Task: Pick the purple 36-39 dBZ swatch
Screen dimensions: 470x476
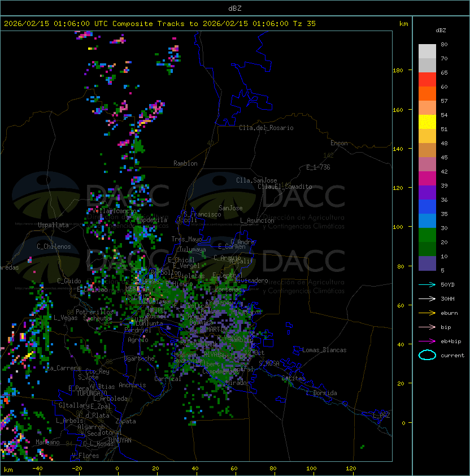Action: pyautogui.click(x=427, y=192)
